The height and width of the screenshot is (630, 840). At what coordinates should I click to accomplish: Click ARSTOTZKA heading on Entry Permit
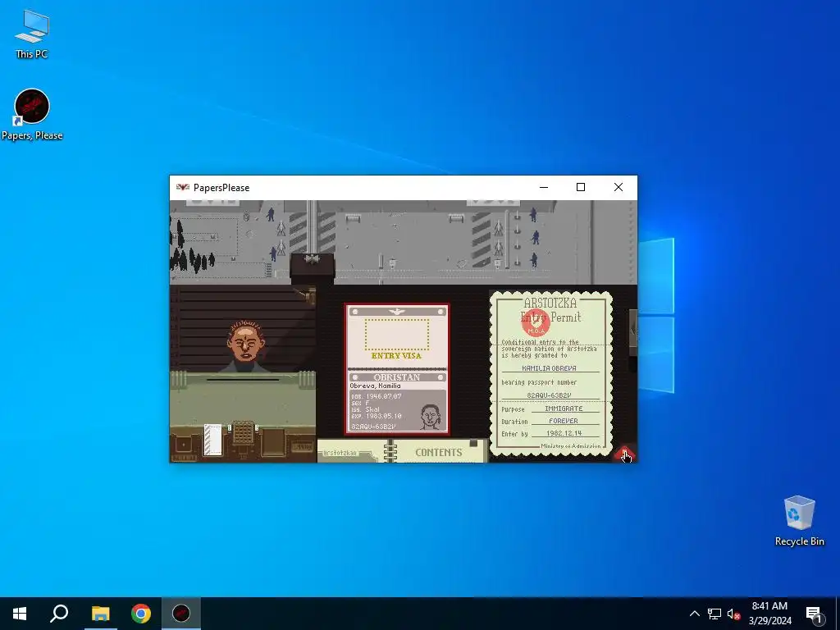tap(550, 303)
